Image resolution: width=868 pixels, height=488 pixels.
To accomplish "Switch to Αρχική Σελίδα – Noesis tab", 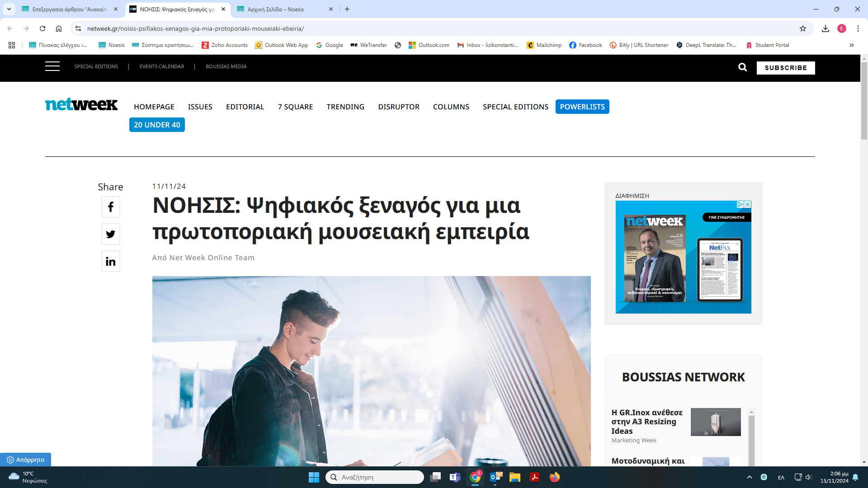I will pos(276,9).
